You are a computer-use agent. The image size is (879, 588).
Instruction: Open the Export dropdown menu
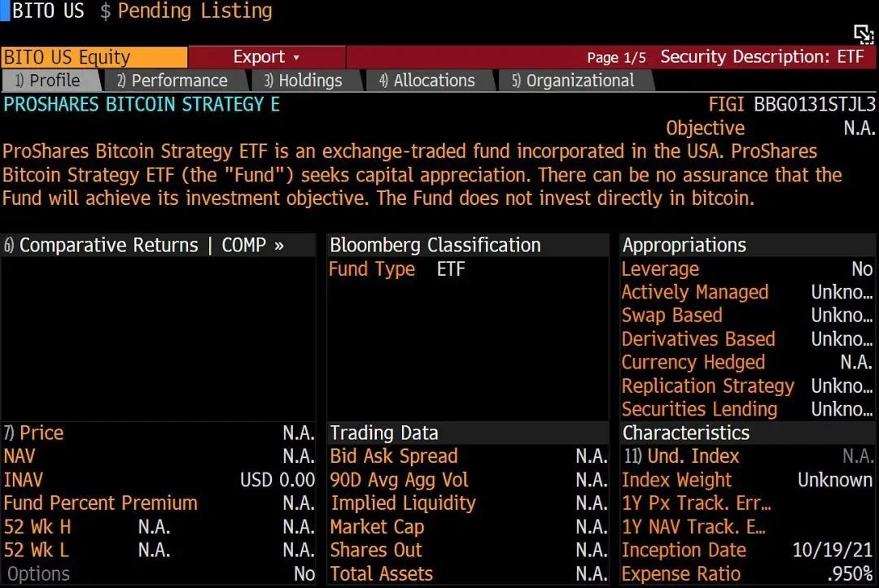point(265,57)
